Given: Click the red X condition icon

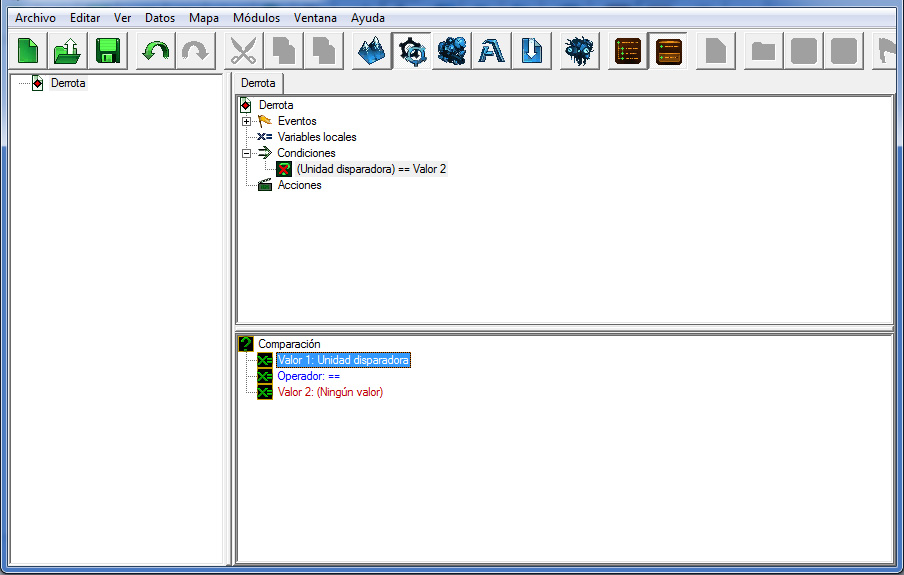Looking at the screenshot, I should pos(284,169).
